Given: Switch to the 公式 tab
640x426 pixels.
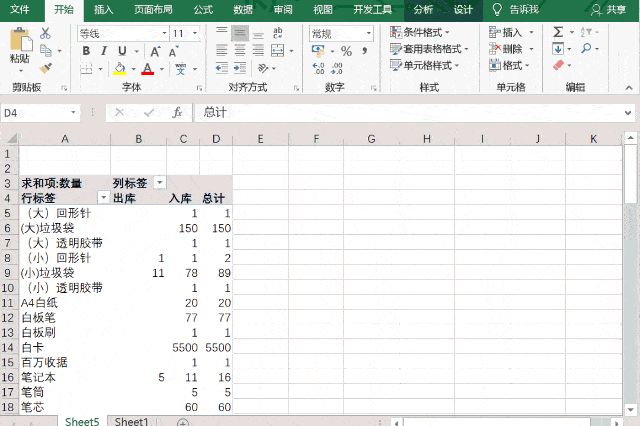Looking at the screenshot, I should 203,9.
